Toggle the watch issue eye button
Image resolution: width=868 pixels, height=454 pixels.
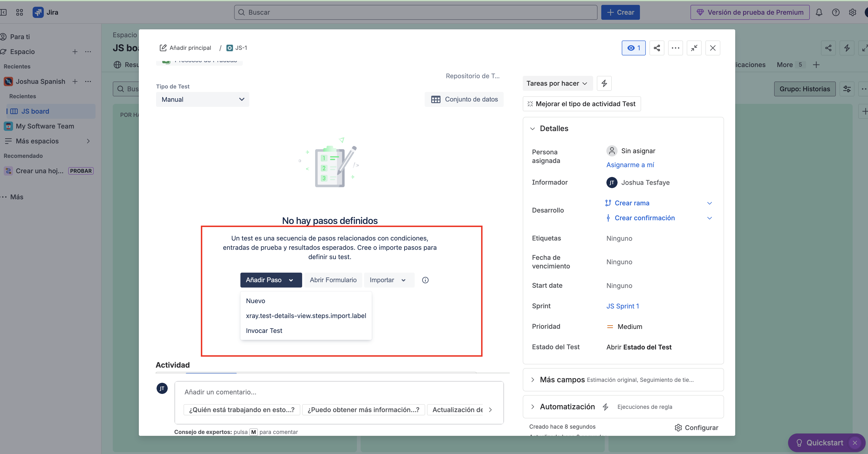633,48
